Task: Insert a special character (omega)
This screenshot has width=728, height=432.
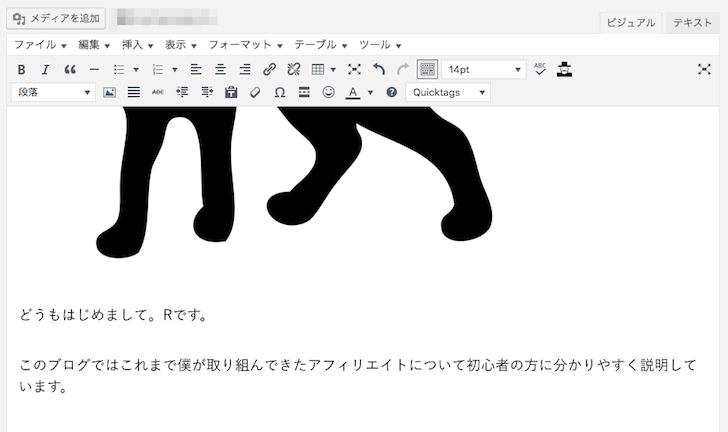Action: (279, 92)
